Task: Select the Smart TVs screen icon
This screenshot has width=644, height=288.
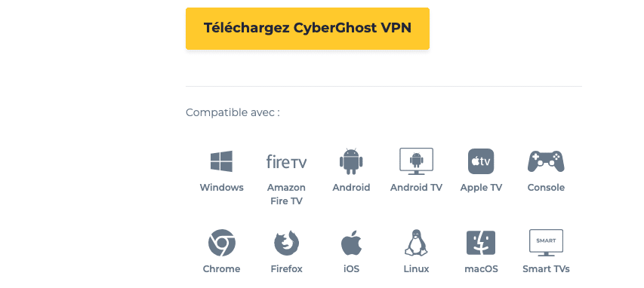Action: [546, 243]
